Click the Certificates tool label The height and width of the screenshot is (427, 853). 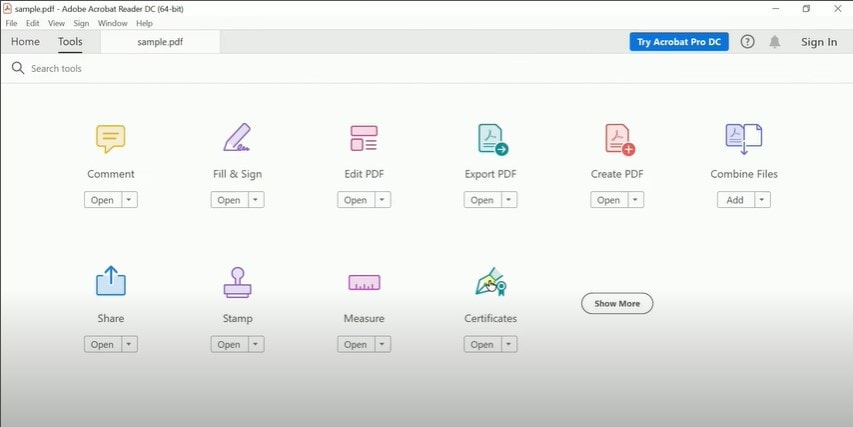pyautogui.click(x=491, y=318)
